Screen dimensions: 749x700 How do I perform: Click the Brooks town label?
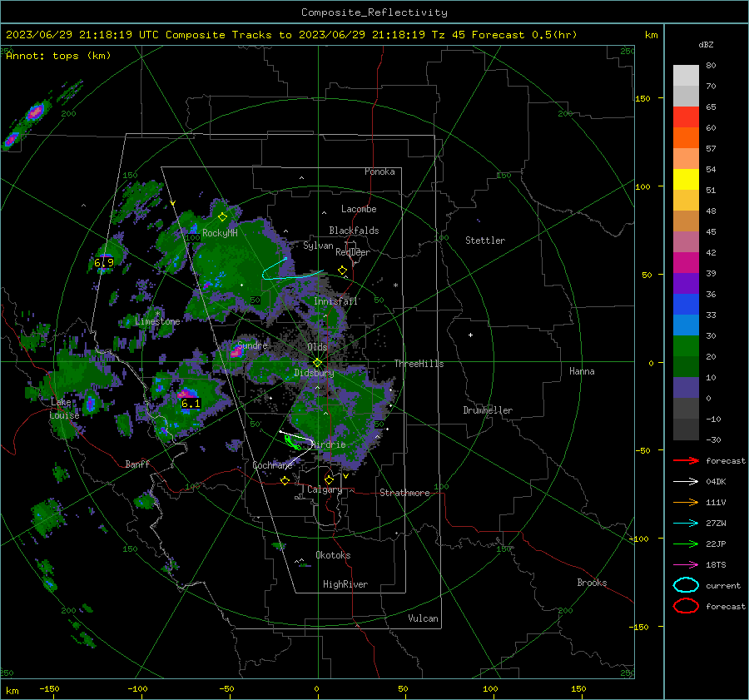[592, 583]
